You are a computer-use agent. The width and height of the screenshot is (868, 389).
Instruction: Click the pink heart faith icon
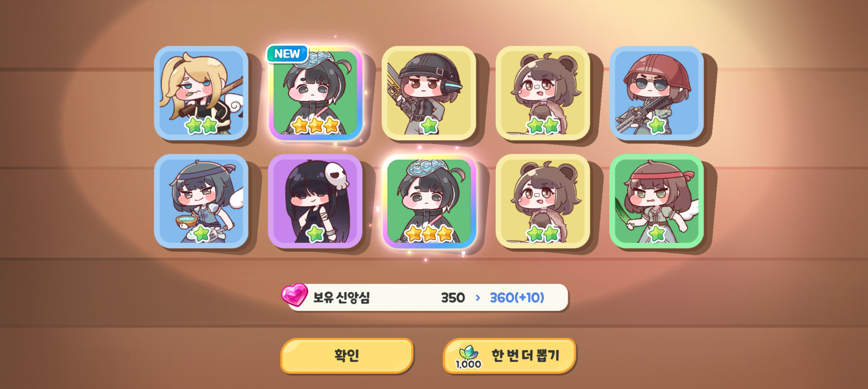click(x=294, y=295)
